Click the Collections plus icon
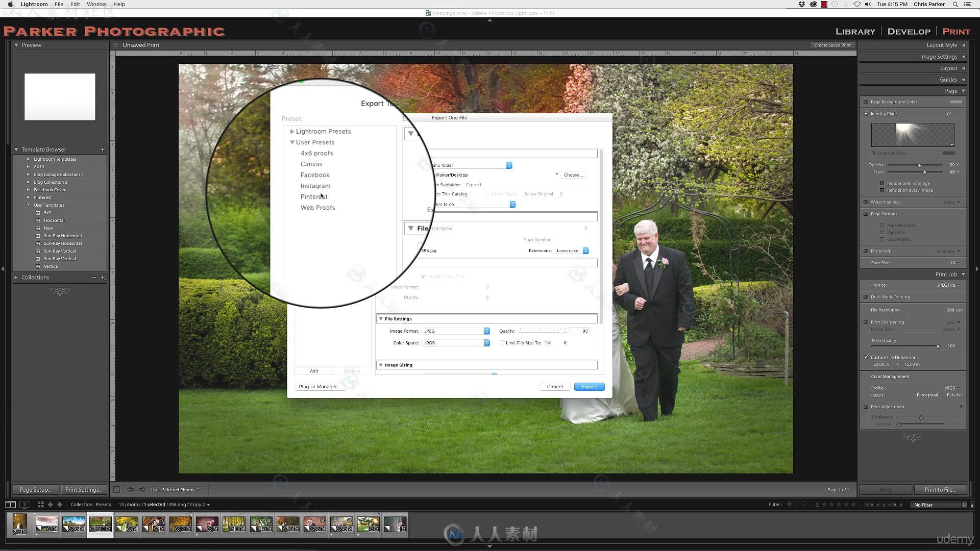Image resolution: width=980 pixels, height=551 pixels. (x=103, y=278)
